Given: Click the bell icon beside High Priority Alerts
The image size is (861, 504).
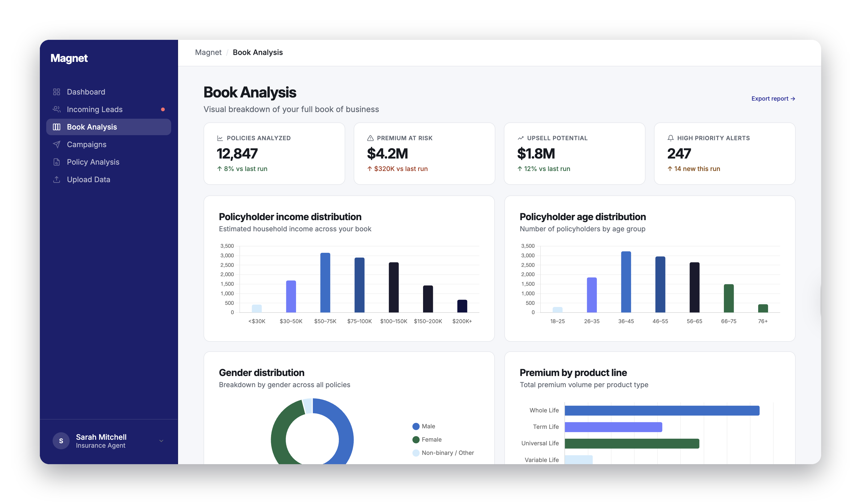Looking at the screenshot, I should point(671,138).
